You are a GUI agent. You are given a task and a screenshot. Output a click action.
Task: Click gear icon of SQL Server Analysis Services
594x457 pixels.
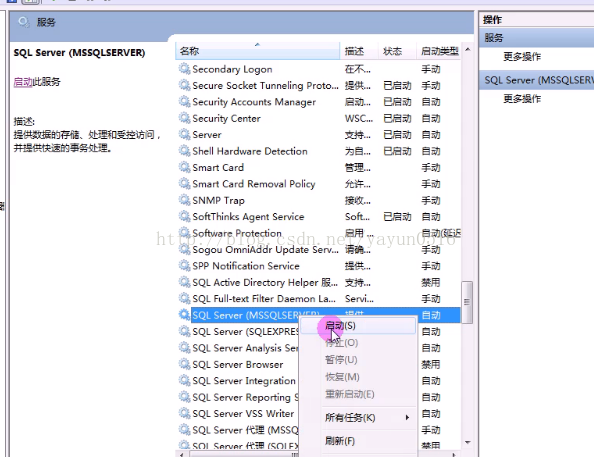tap(184, 347)
